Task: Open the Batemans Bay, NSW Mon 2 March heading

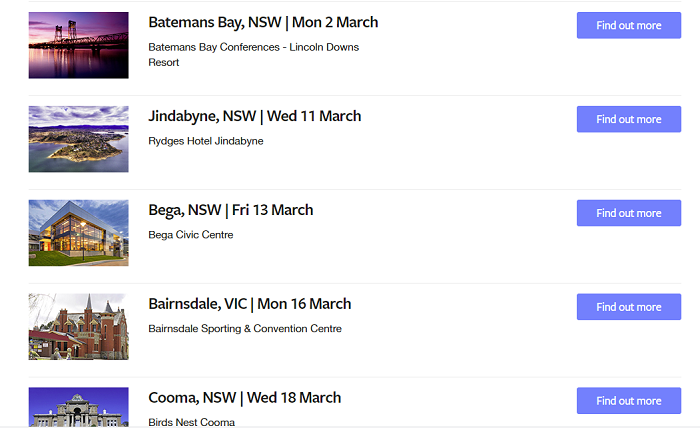Action: point(263,22)
